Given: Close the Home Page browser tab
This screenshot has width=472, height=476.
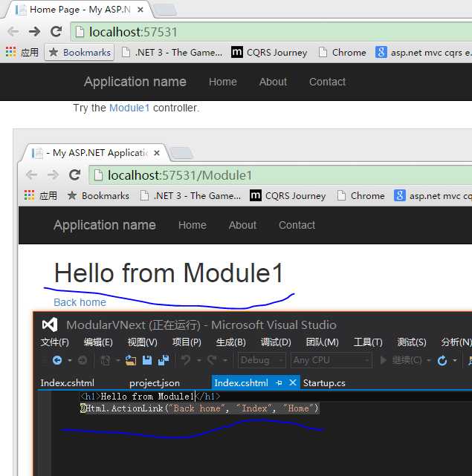Looking at the screenshot, I should (140, 10).
